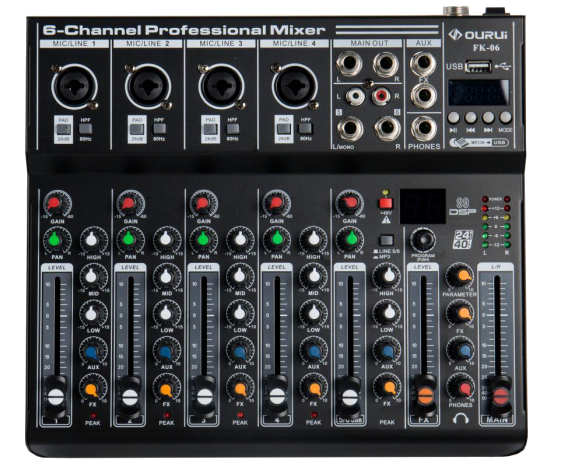
Task: Click the orange PARAMETER knob
Action: click(x=460, y=277)
